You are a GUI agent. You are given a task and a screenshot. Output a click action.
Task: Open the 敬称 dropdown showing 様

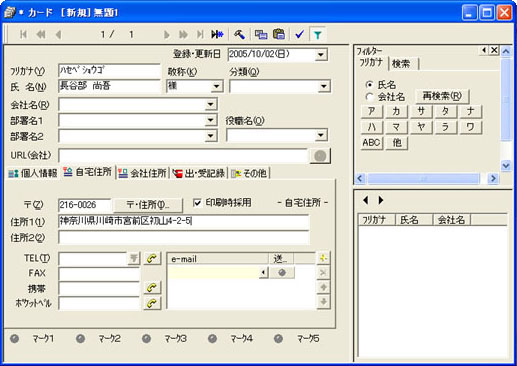(x=217, y=87)
